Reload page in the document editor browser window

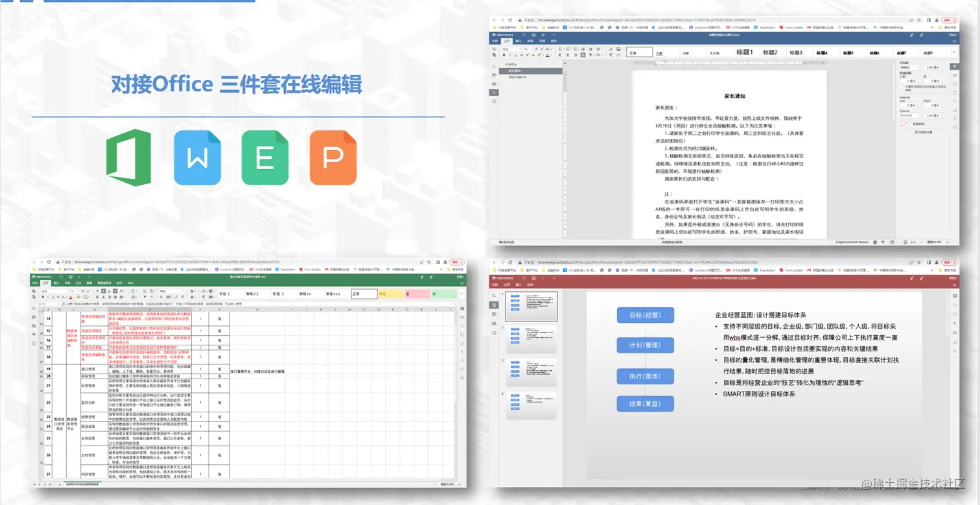(x=510, y=20)
